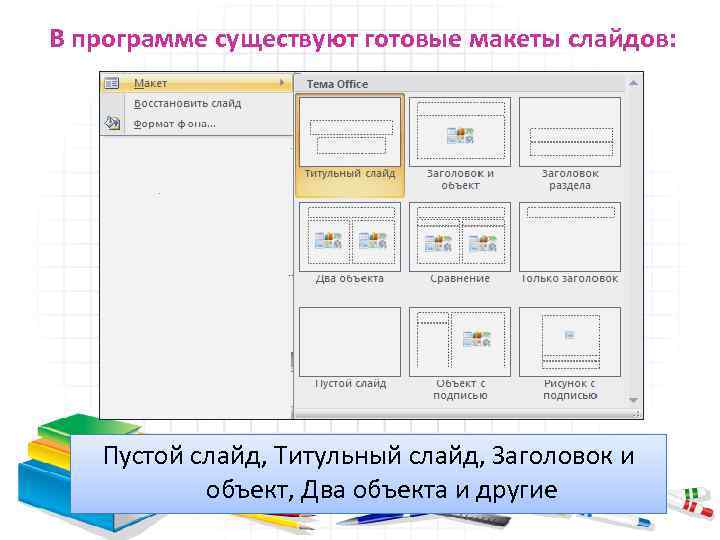The height and width of the screenshot is (540, 720).
Task: Choose the Пустой слайд layout
Action: 350,342
